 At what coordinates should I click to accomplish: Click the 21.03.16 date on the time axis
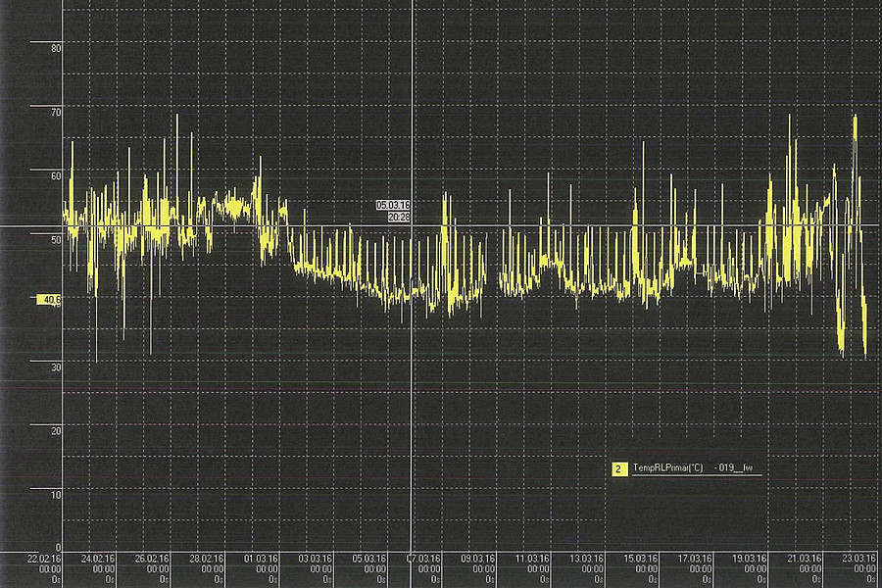tap(805, 559)
